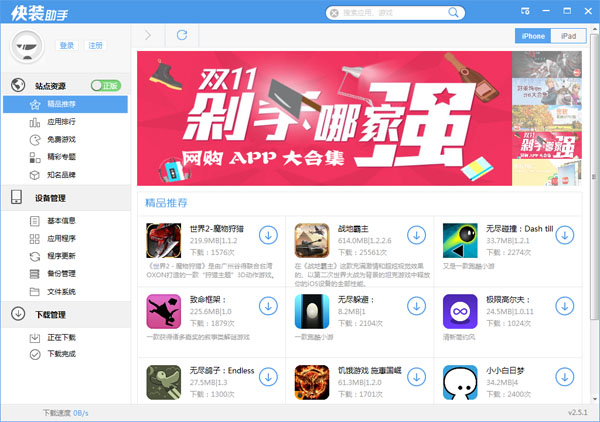The image size is (600, 422).
Task: Click the magnifier search icon
Action: pyautogui.click(x=453, y=13)
